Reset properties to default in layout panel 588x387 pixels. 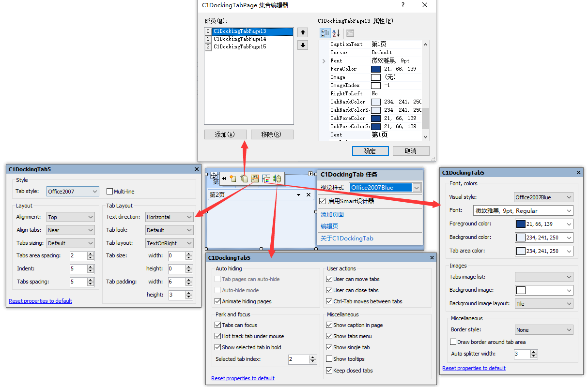pos(40,301)
